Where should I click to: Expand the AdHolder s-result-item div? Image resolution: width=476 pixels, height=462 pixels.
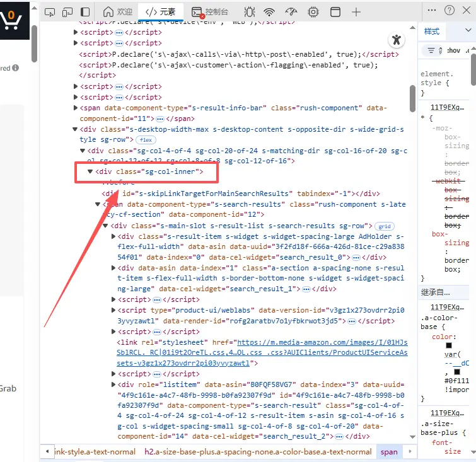coord(113,236)
